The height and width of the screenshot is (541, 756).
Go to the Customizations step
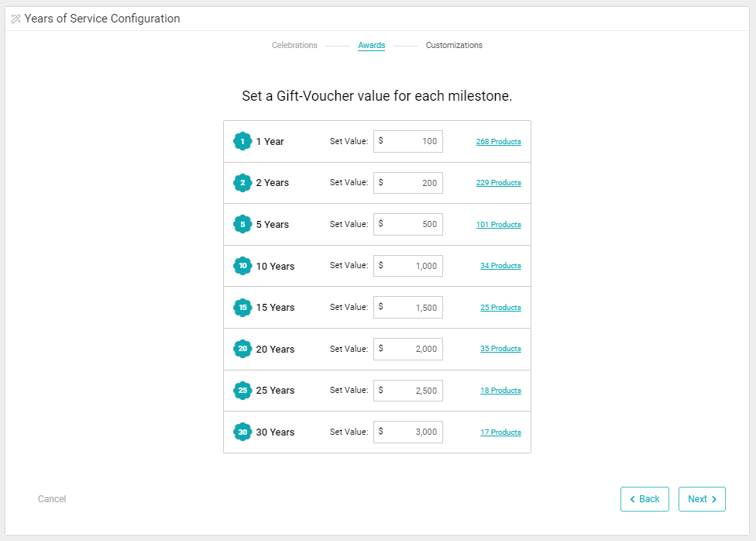pyautogui.click(x=454, y=45)
